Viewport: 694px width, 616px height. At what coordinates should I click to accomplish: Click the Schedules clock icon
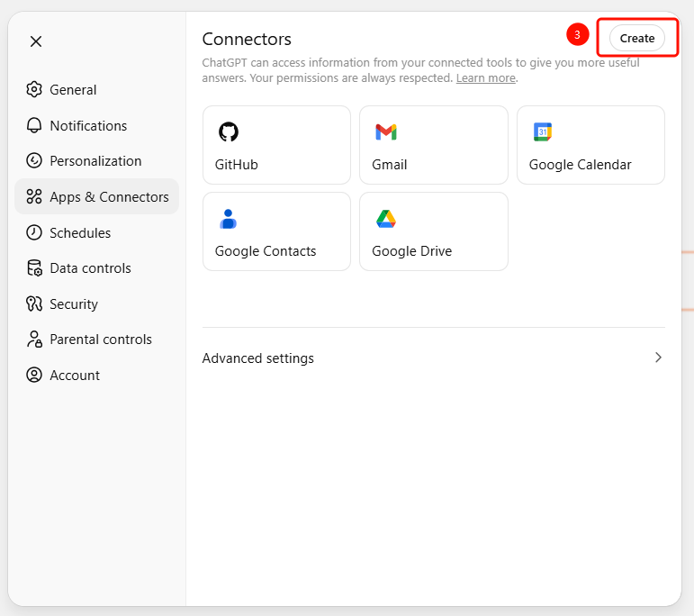34,232
